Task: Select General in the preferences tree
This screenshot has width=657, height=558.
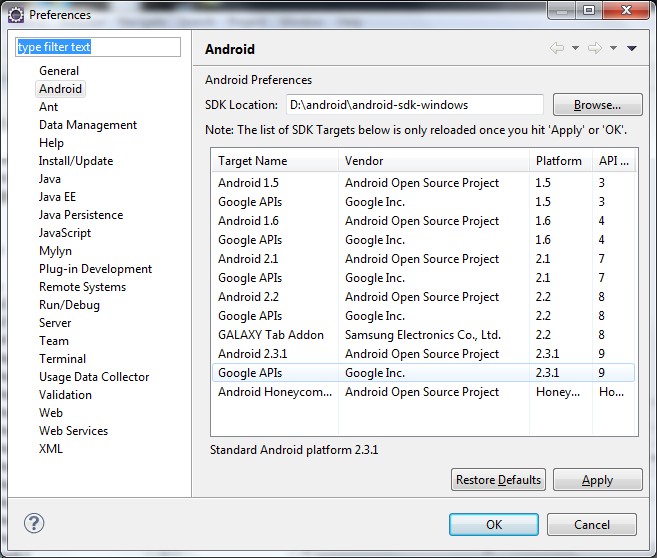Action: click(59, 71)
